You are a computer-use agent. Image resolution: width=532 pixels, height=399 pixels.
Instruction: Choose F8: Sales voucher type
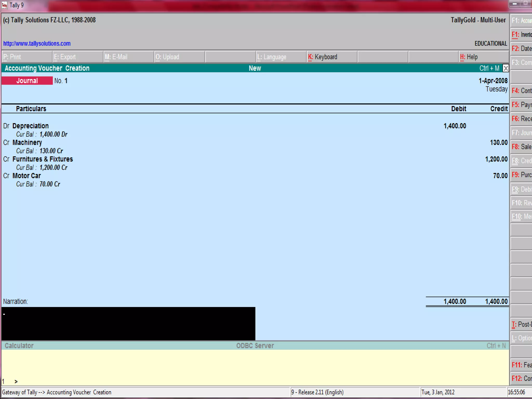[x=521, y=147]
